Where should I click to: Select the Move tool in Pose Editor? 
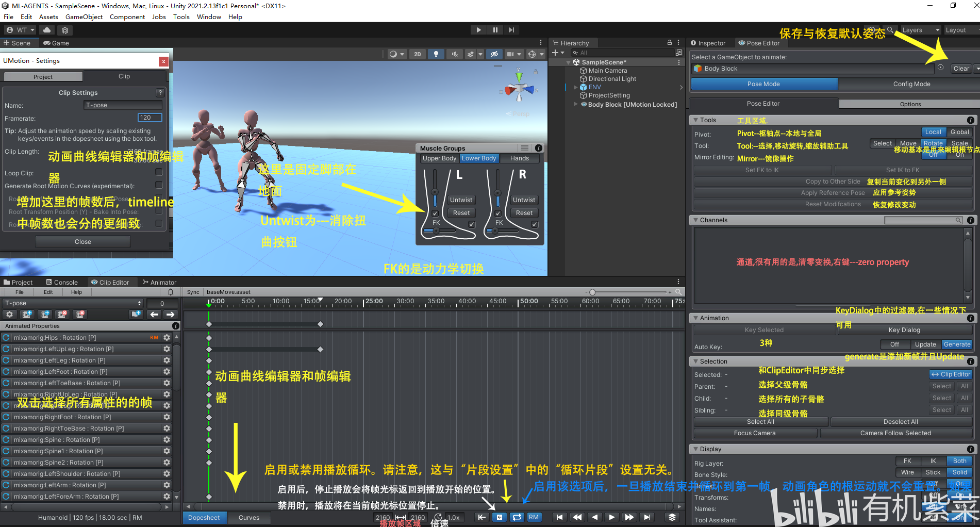tap(908, 143)
